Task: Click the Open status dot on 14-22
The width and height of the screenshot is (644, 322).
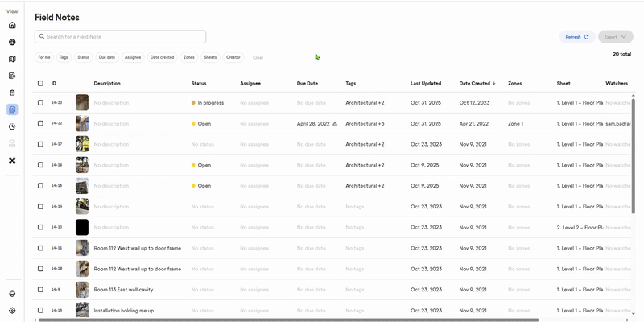Action: click(193, 124)
